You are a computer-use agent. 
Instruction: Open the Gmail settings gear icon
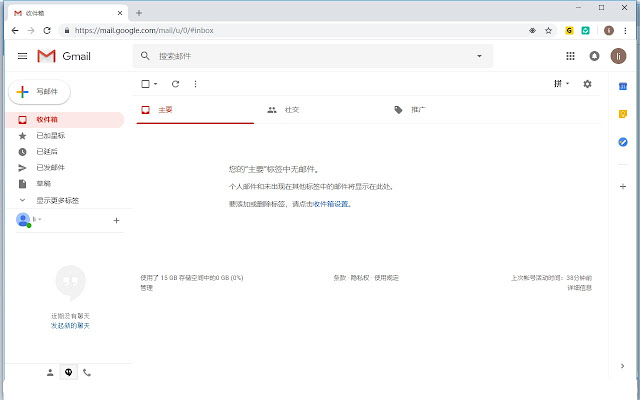587,84
